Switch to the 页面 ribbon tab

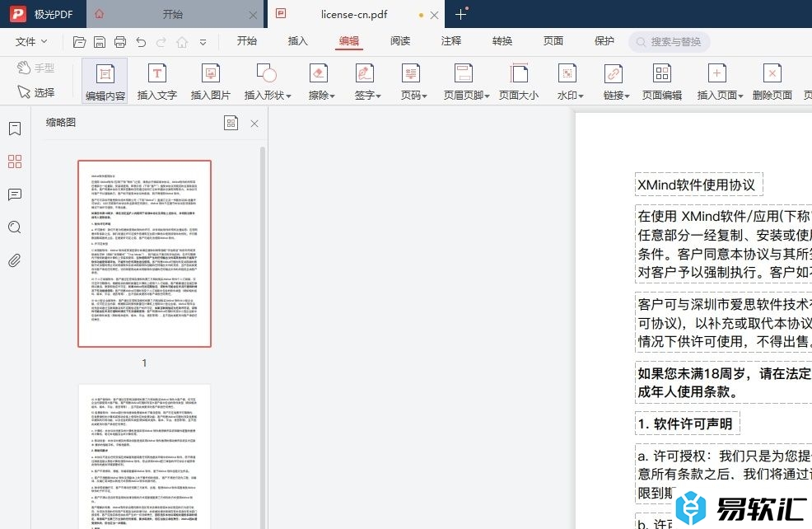tap(553, 41)
